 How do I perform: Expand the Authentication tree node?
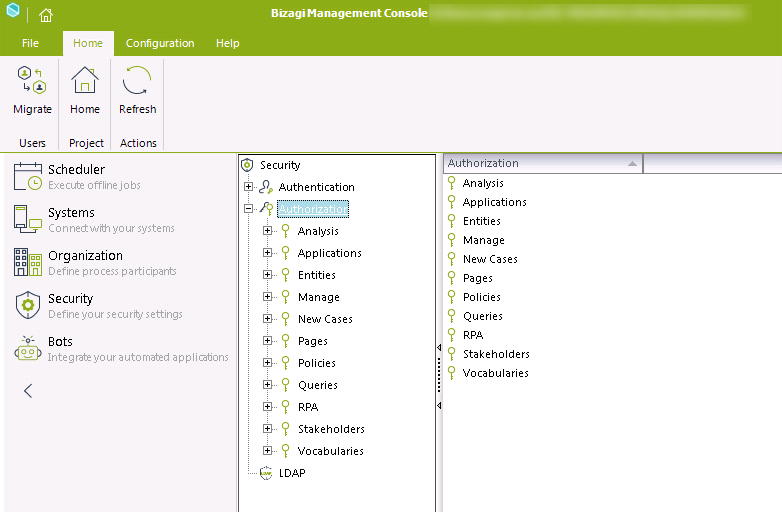click(248, 187)
